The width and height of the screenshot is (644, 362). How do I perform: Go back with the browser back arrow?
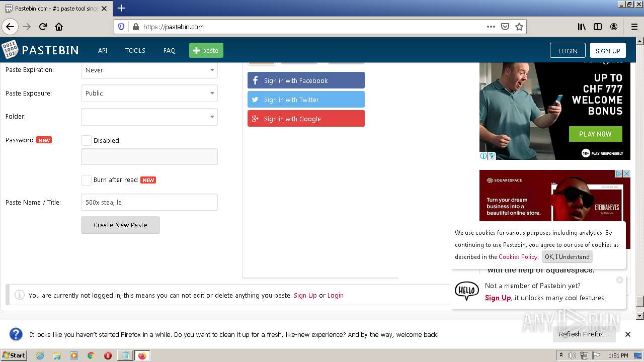click(10, 27)
